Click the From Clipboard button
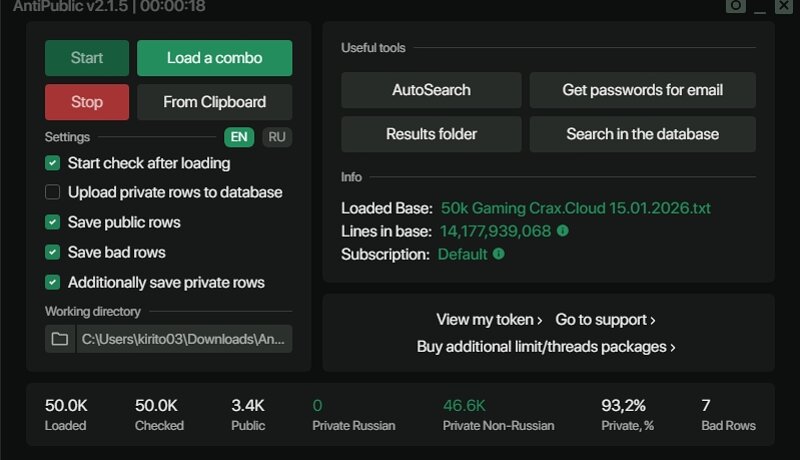This screenshot has height=460, width=800. (x=214, y=102)
